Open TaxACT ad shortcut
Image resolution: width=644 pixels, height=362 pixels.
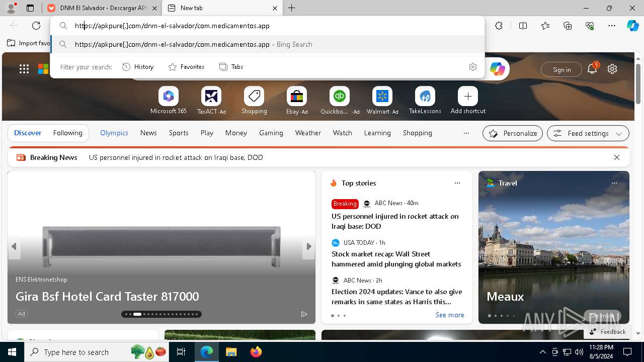[211, 101]
